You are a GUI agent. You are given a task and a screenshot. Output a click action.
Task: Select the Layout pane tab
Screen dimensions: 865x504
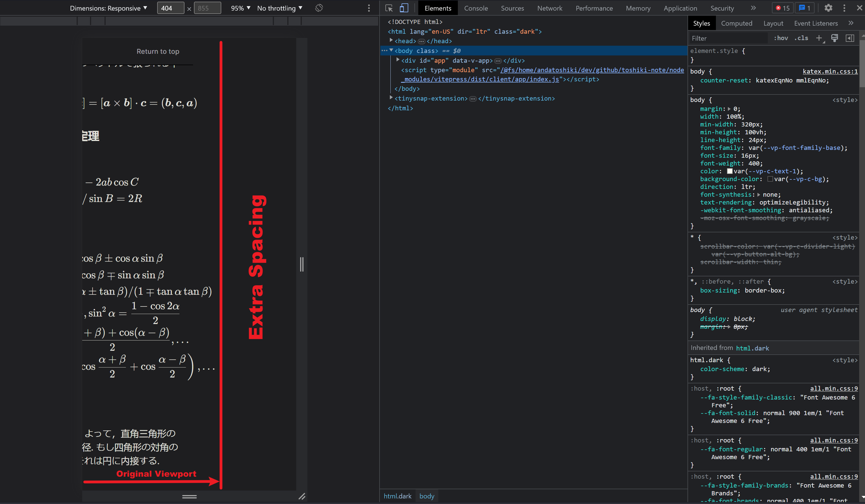(x=773, y=23)
